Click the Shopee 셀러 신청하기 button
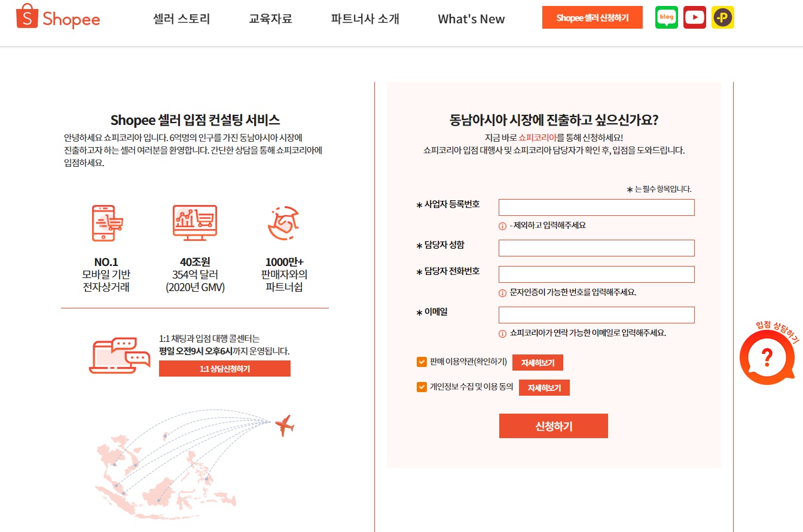Viewport: 803px width, 532px height. click(593, 18)
